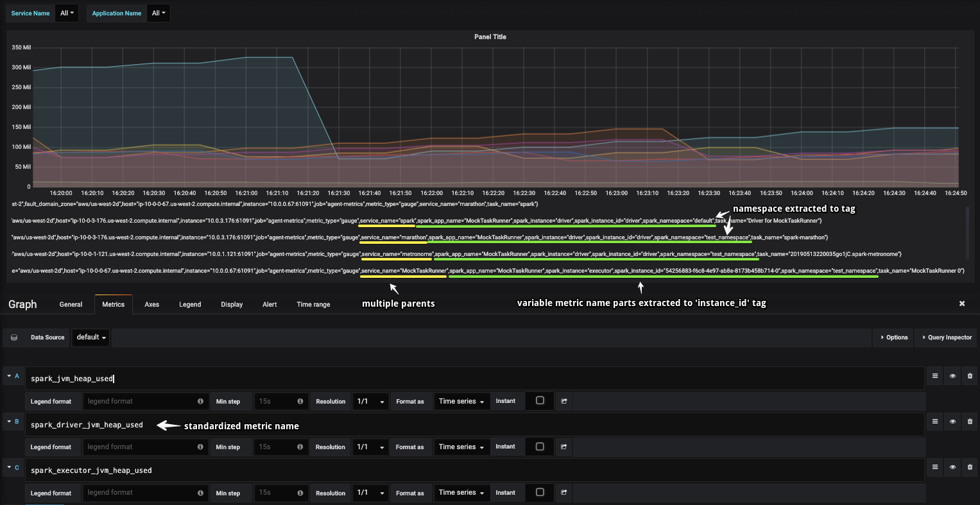Click legend series with task_name="MockTaskRunner 0"
Image resolution: width=980 pixels, height=505 pixels.
tap(488, 271)
